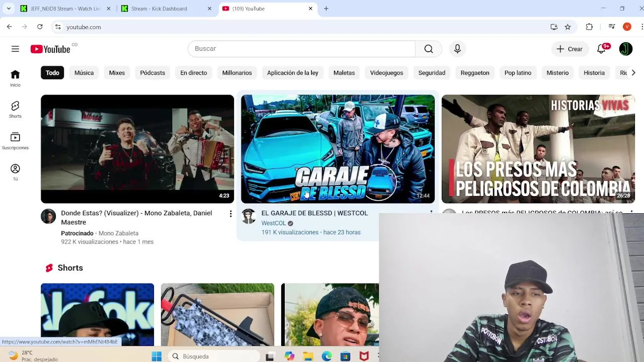The image size is (644, 362).
Task: Open the Donde Estas? (Visualizer) video title
Action: point(136,218)
